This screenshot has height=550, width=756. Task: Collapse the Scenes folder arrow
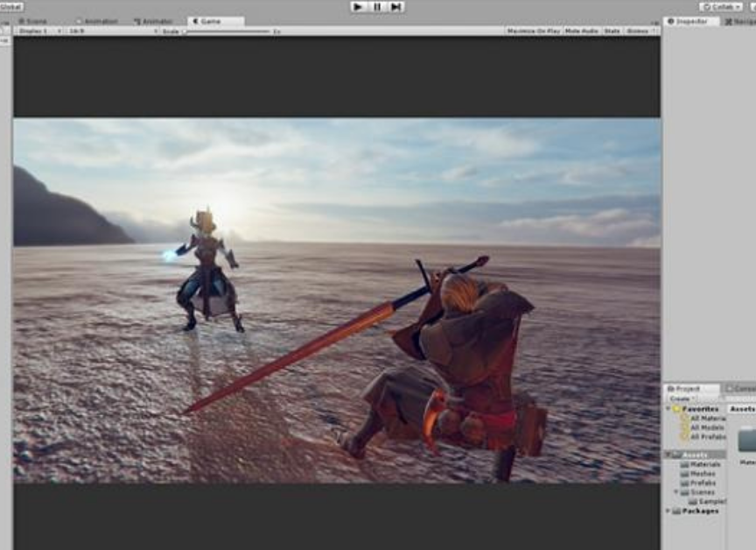click(x=676, y=492)
